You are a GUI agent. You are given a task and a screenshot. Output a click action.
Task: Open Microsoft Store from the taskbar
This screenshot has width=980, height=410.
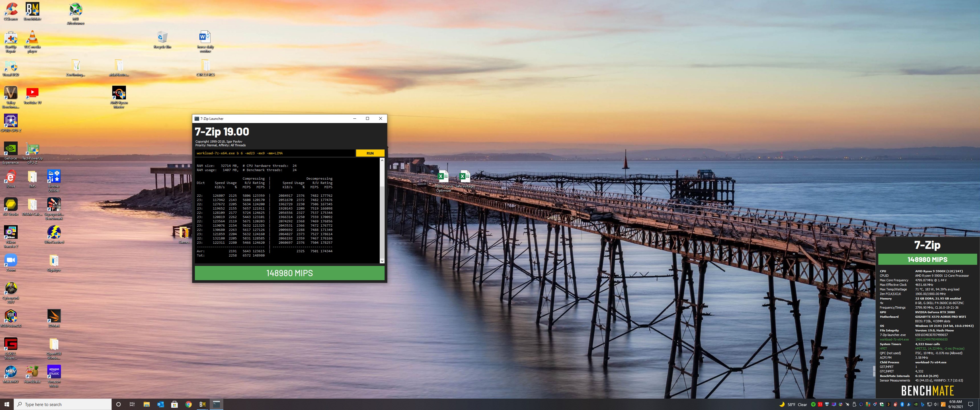(x=175, y=404)
